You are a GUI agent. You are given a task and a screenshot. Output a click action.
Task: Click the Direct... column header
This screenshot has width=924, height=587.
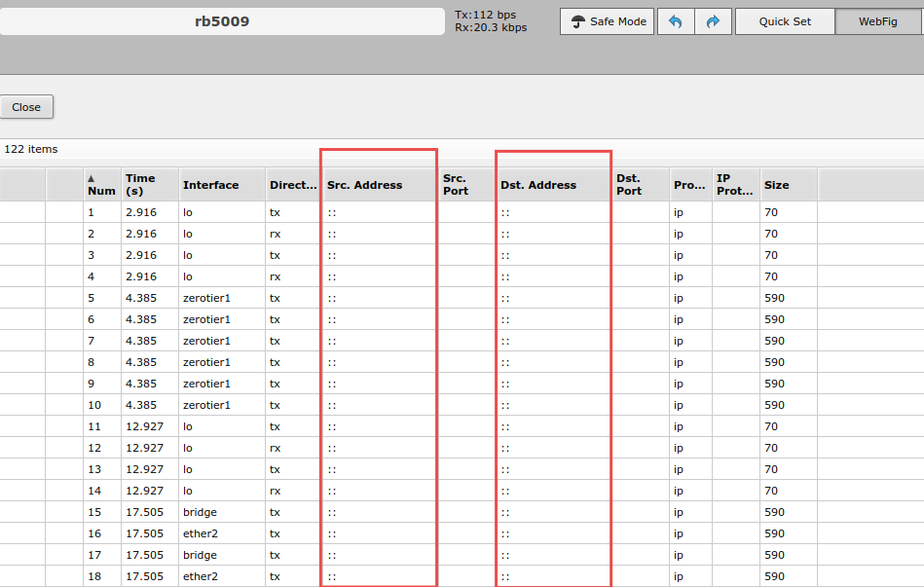(x=293, y=185)
